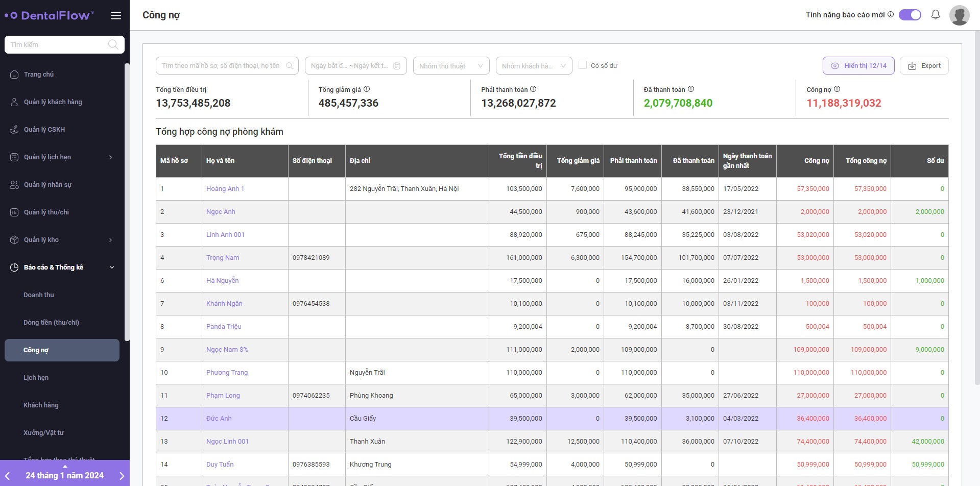Click the user avatar icon
The image size is (980, 486).
(959, 15)
